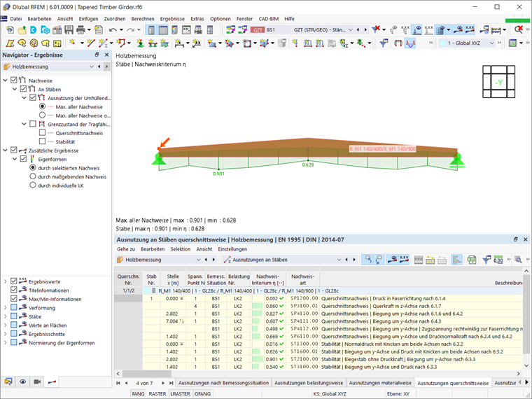Screen dimensions: 532x399
Task: Collapse the Zusätzliche Ergebnisse tree node
Action: [5, 150]
